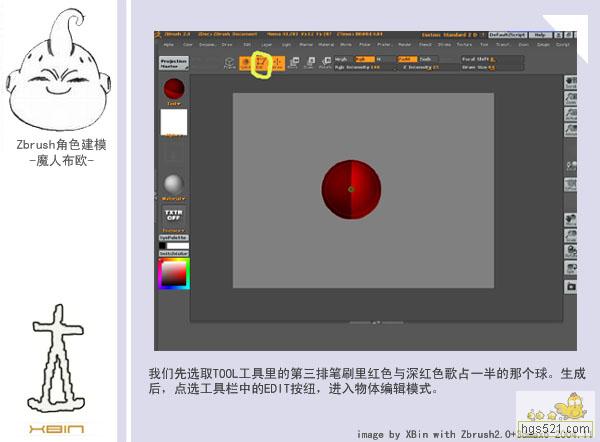Open the white Alpha thumbnail
Image resolution: width=600 pixels, height=442 pixels.
point(174,122)
